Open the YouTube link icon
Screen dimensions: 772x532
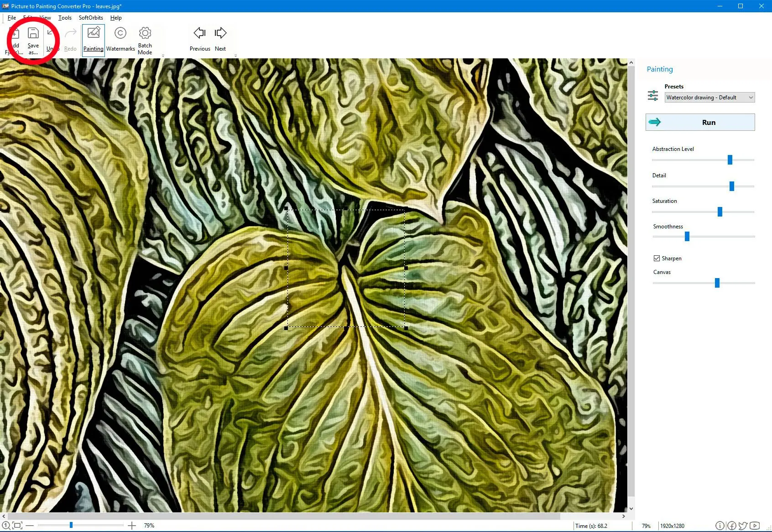tap(755, 526)
